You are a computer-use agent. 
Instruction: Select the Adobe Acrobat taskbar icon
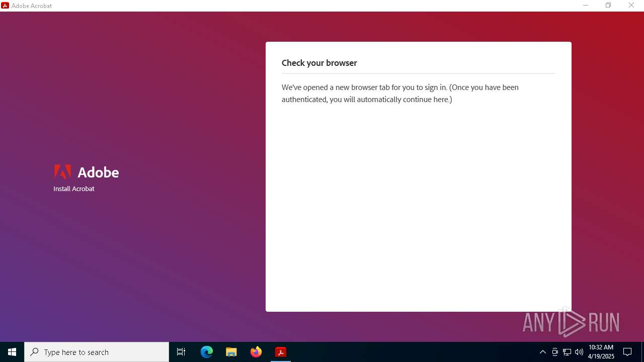pos(281,352)
